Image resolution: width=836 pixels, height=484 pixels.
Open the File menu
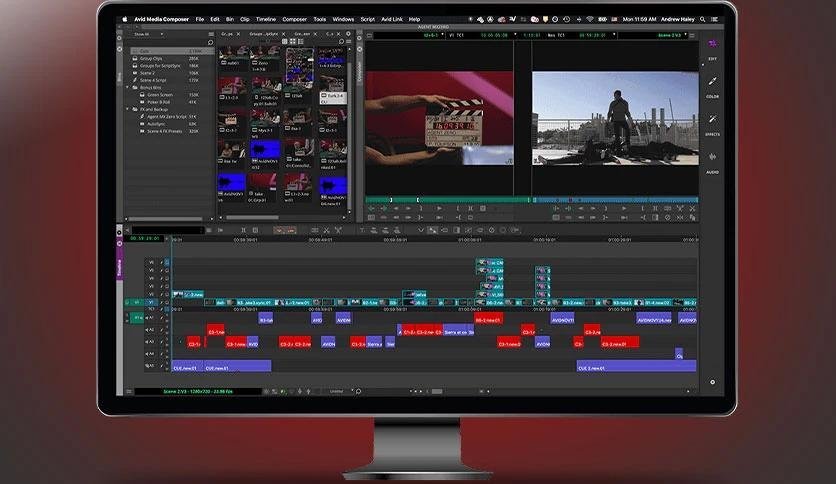[200, 19]
